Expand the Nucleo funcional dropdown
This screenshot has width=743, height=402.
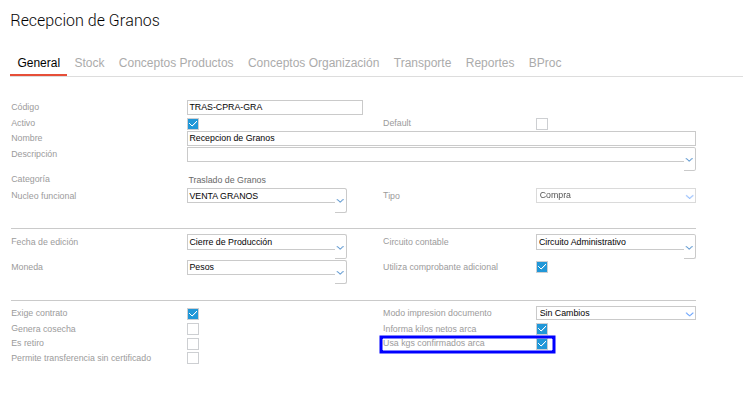(x=340, y=201)
